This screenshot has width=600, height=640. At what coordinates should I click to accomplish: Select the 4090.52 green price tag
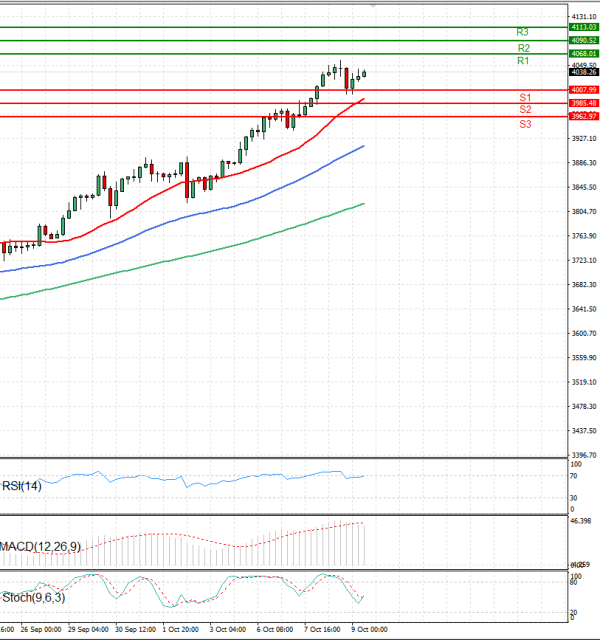pos(583,40)
